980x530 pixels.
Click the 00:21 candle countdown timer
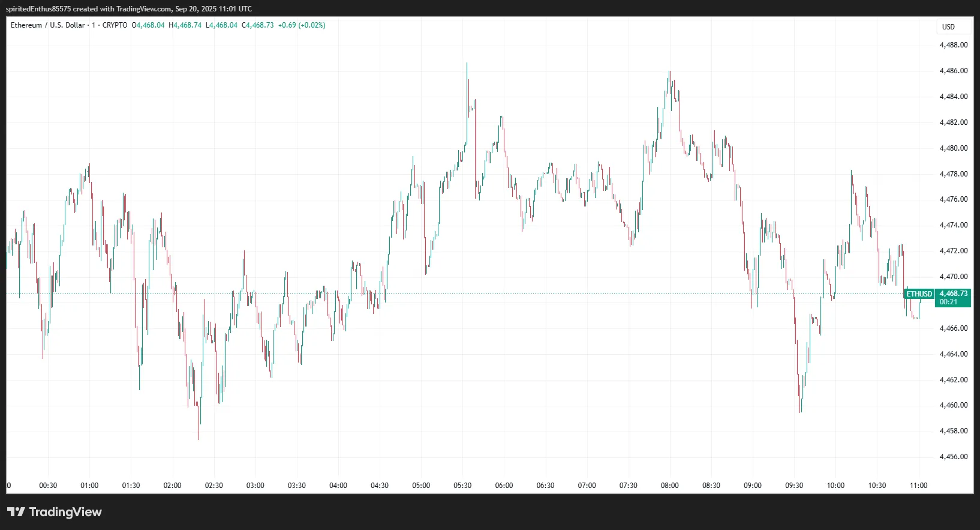coord(948,302)
